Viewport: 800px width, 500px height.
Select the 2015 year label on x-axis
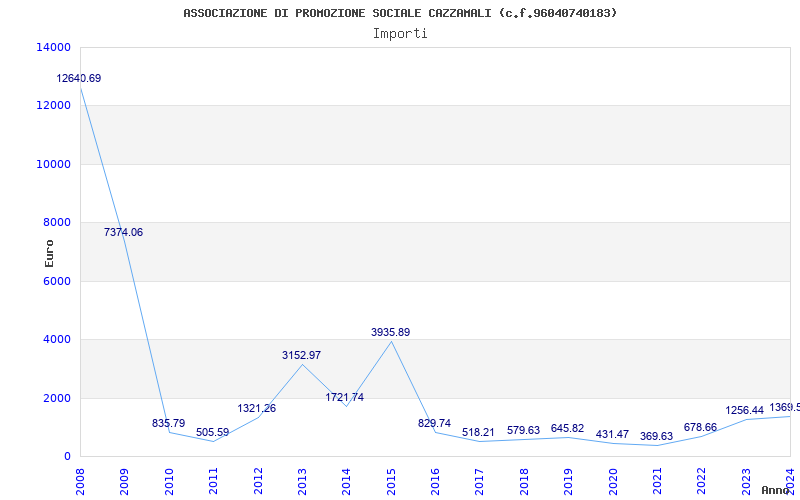tap(391, 476)
